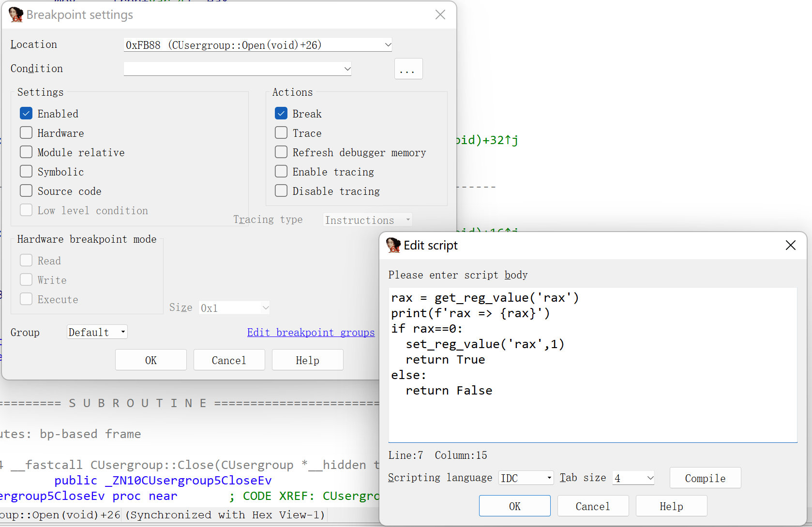Open condition script editor with ellipsis button
The height and width of the screenshot is (527, 812).
point(408,69)
